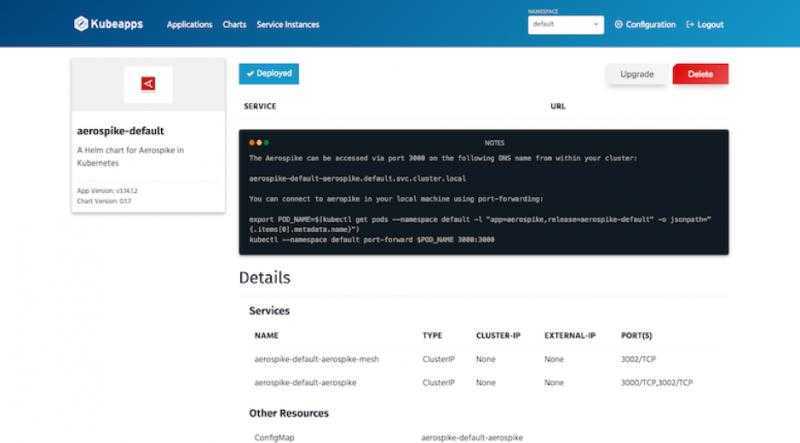Click the Services subheading

(269, 311)
